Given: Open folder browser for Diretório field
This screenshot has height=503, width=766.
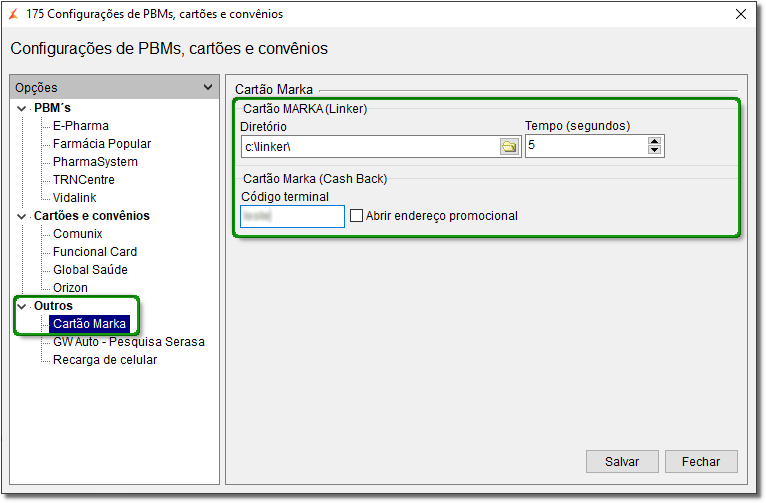Looking at the screenshot, I should [509, 147].
